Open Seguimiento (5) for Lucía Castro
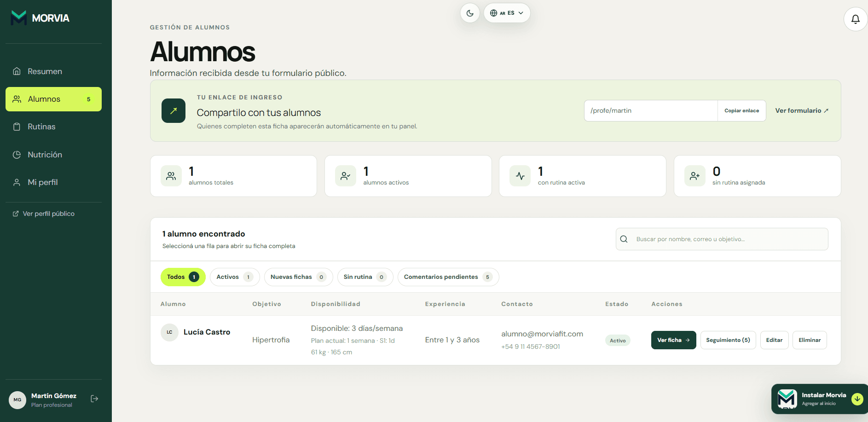This screenshot has width=868, height=422. coord(728,340)
